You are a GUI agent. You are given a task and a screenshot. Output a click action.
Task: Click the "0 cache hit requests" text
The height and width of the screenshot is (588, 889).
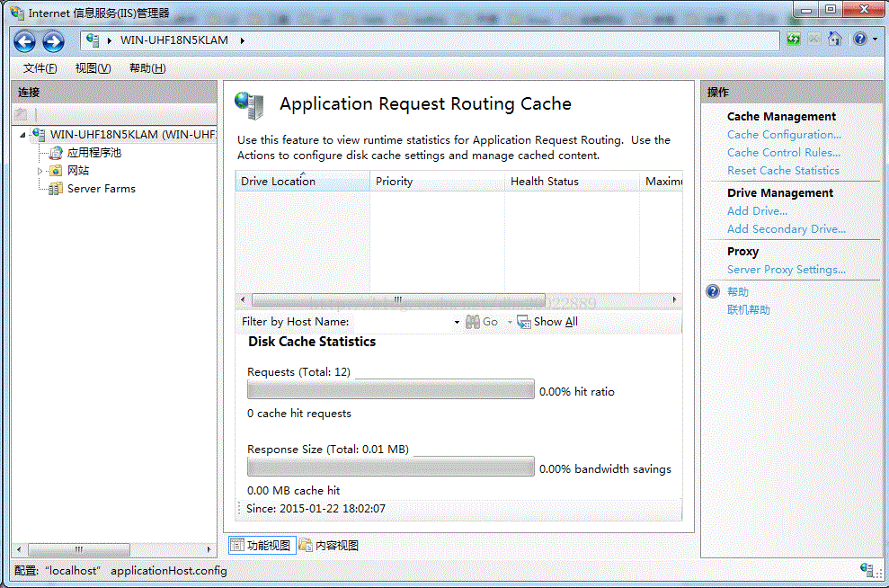298,414
